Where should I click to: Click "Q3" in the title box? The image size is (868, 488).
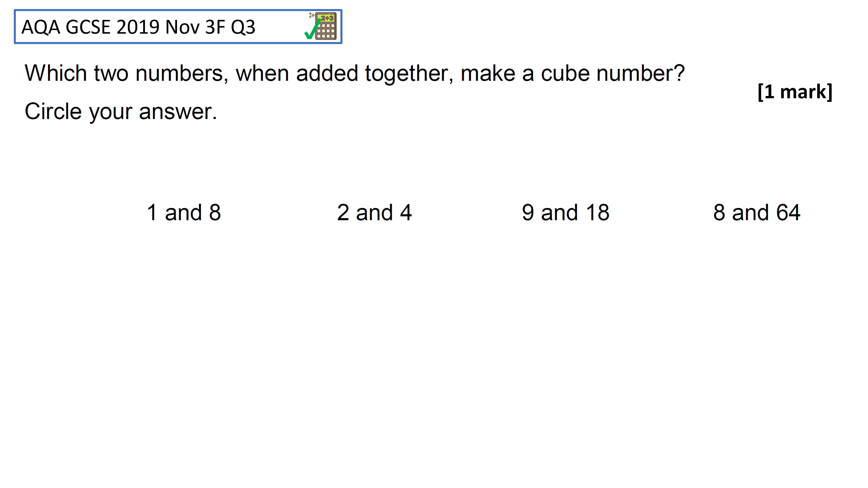243,27
